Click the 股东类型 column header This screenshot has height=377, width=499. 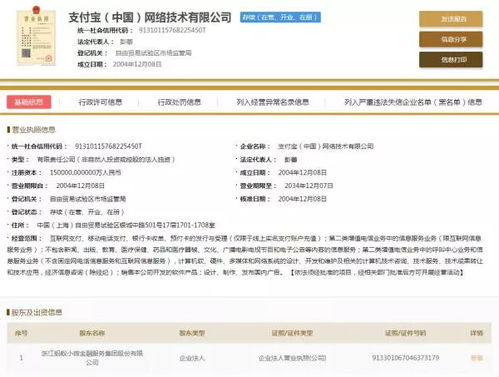click(x=192, y=333)
